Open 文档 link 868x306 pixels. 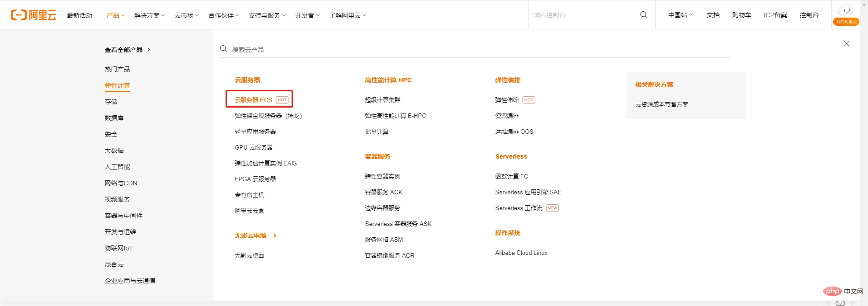[x=713, y=15]
